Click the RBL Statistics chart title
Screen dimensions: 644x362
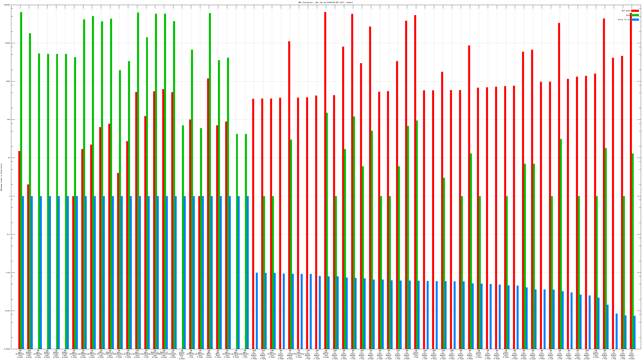pos(325,2)
